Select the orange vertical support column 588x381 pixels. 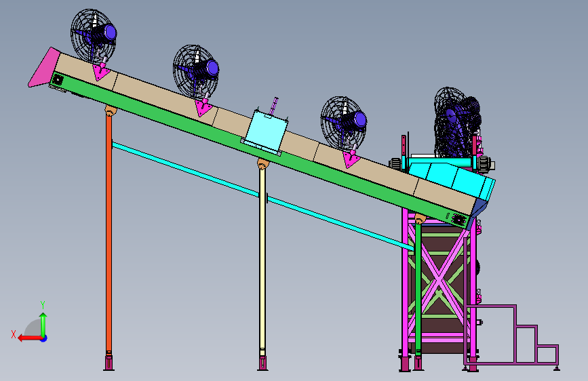pos(109,233)
